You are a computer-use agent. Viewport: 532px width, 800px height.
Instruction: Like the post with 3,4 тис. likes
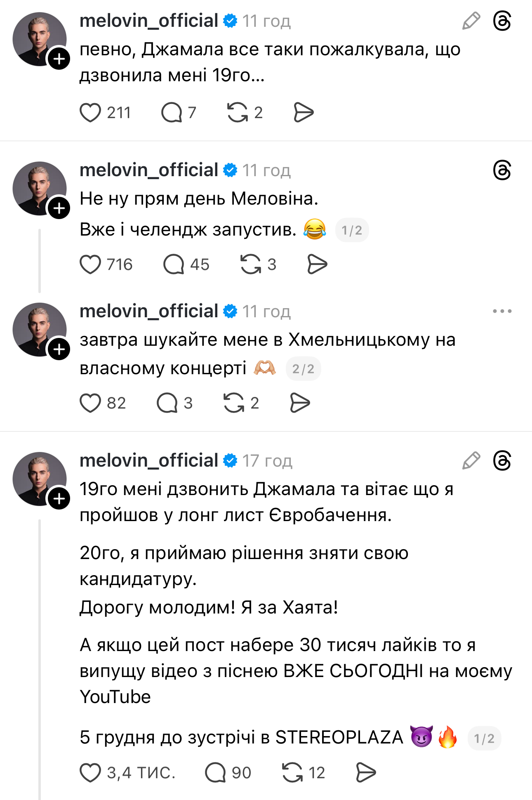[x=90, y=773]
